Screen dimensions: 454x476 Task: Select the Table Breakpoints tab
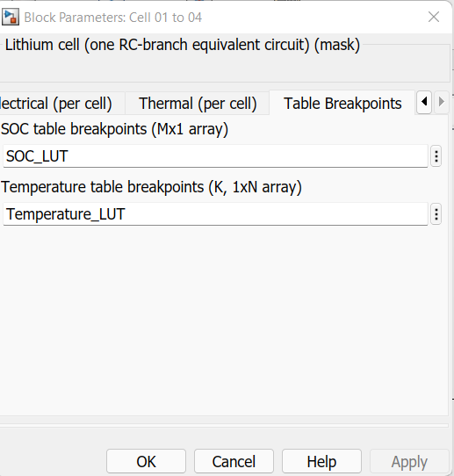pos(342,104)
